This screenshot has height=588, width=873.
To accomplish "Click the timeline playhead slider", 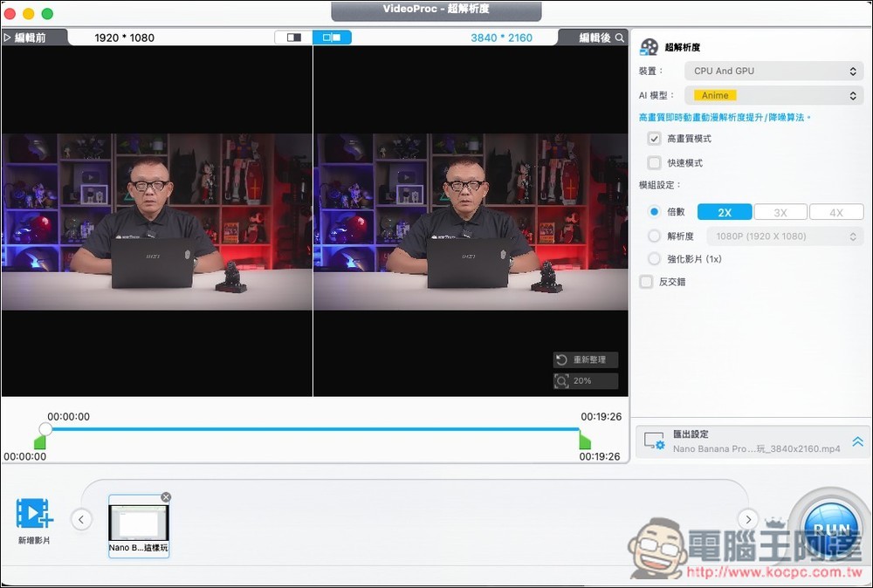I will pyautogui.click(x=45, y=428).
